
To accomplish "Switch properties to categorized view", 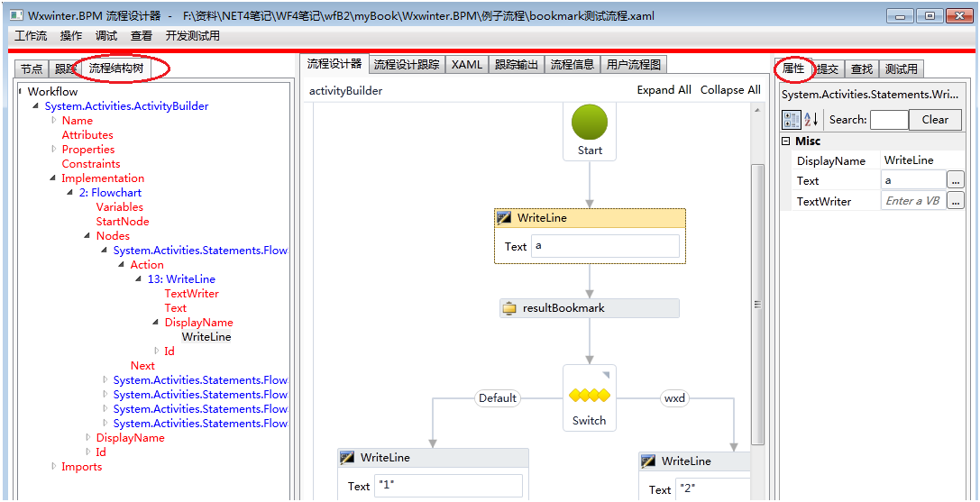I will [x=791, y=120].
